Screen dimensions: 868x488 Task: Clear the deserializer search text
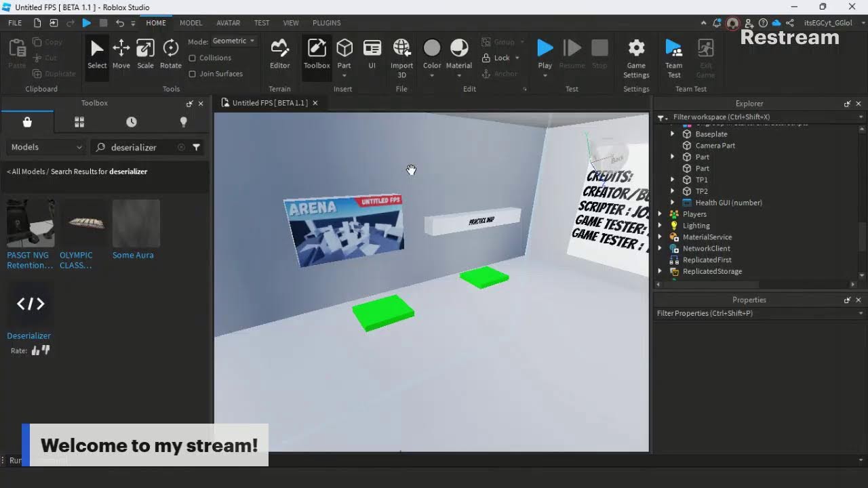(x=181, y=147)
